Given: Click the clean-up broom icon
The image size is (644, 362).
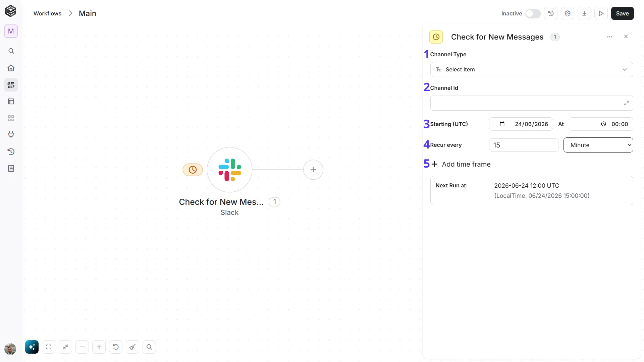Looking at the screenshot, I should pyautogui.click(x=132, y=347).
